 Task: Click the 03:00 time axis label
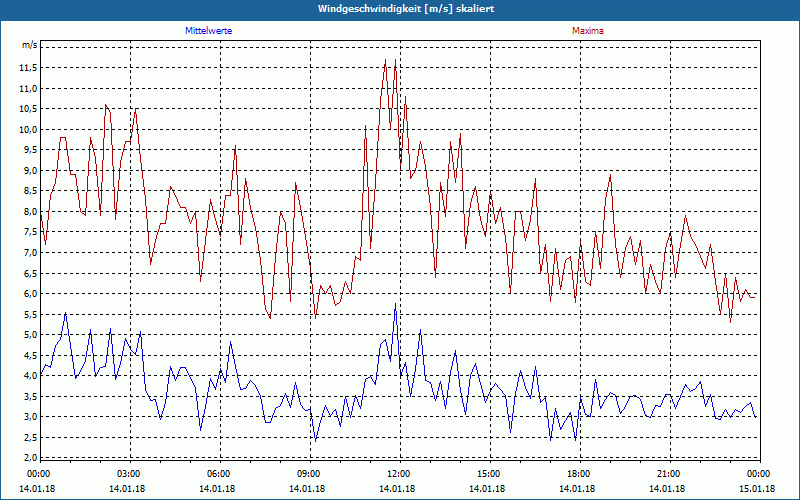130,474
